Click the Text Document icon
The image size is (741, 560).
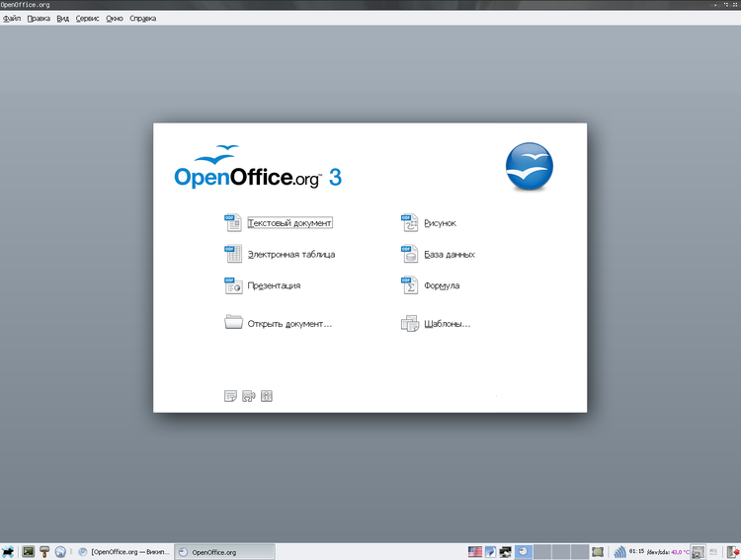[x=233, y=222]
